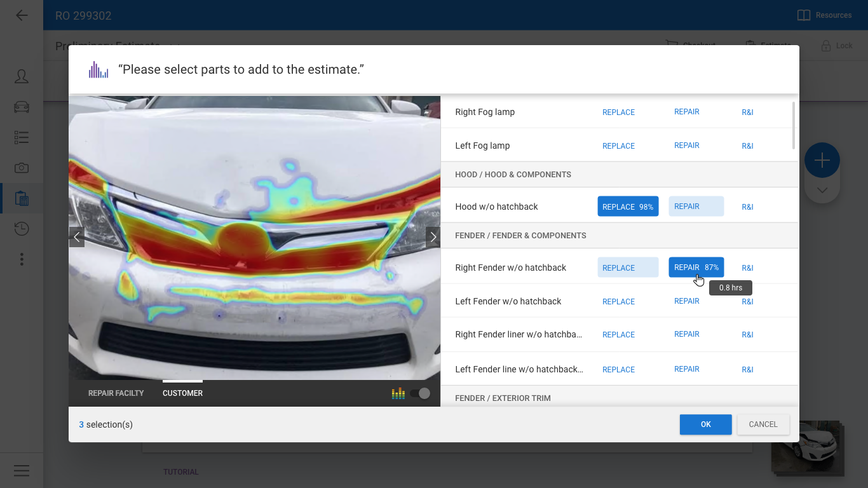Screen dimensions: 868x488
Task: Show previous photo with left chevron
Action: point(77,237)
